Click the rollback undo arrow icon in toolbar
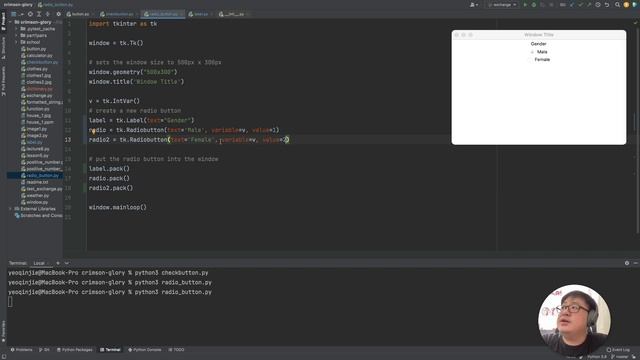The width and height of the screenshot is (640, 360). pos(607,5)
